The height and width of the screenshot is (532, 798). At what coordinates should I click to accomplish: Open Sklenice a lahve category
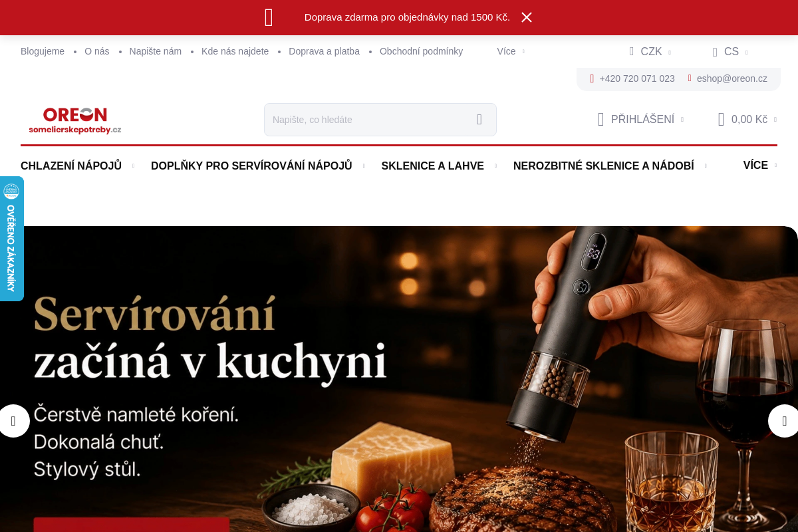tap(432, 166)
